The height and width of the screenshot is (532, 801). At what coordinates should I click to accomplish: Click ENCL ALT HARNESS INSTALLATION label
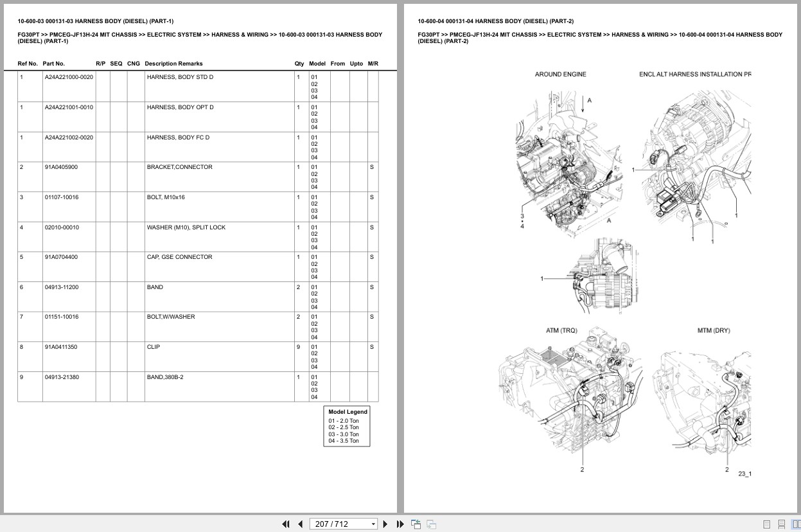[x=695, y=75]
